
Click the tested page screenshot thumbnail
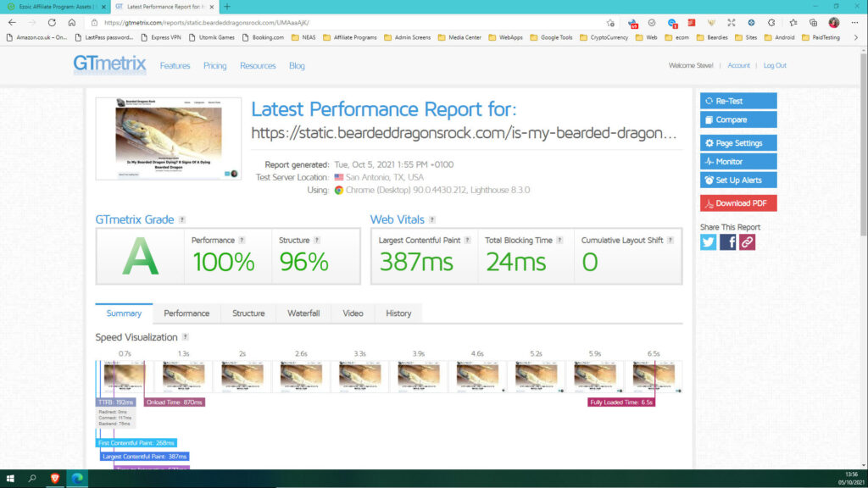pyautogui.click(x=169, y=138)
